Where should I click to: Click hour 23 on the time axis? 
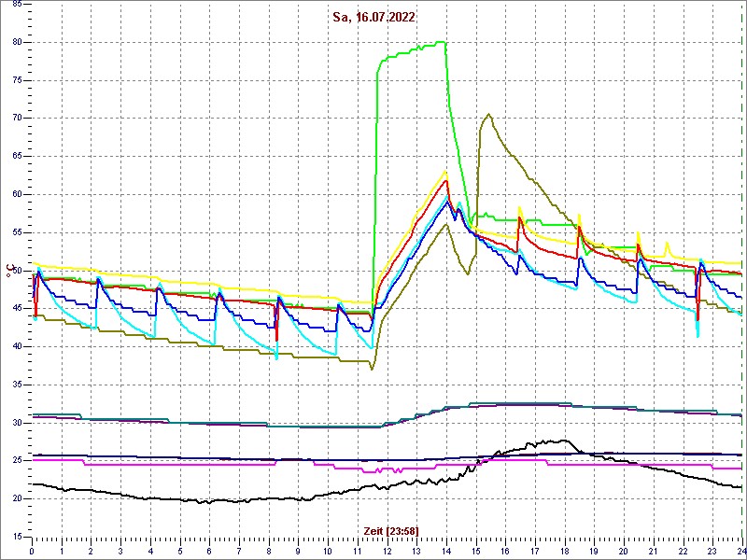(x=712, y=551)
